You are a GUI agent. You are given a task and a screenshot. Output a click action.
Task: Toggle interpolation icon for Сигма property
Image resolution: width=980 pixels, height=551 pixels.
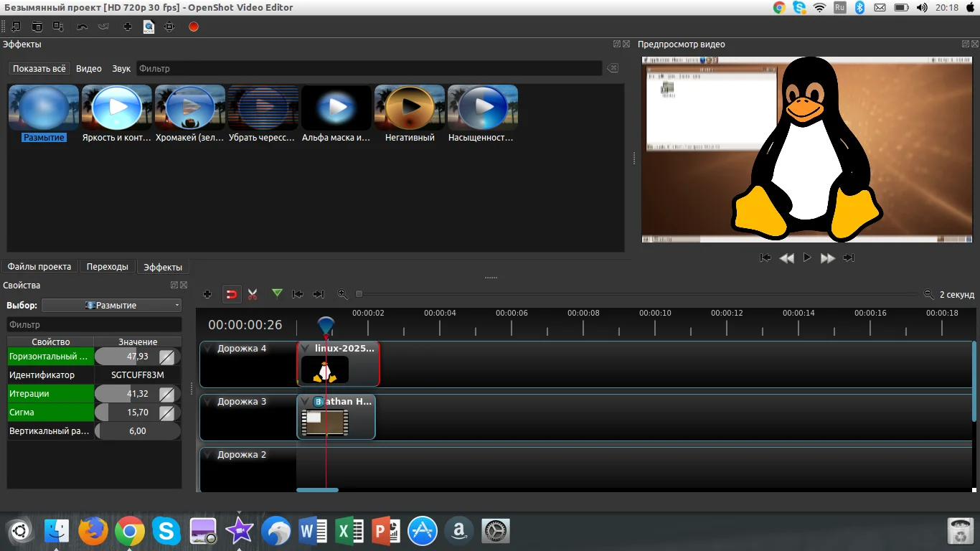click(x=166, y=413)
